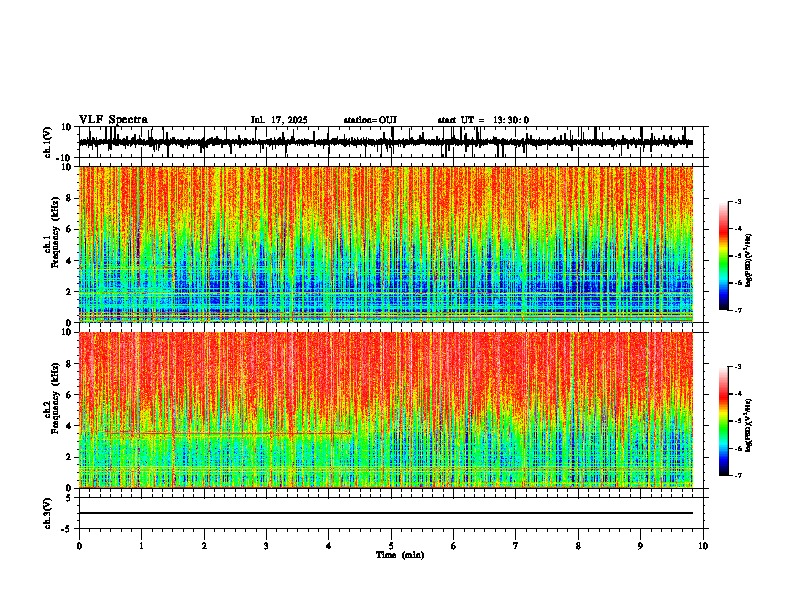The width and height of the screenshot is (792, 612).
Task: Click time axis tick label '0'
Action: pyautogui.click(x=79, y=546)
